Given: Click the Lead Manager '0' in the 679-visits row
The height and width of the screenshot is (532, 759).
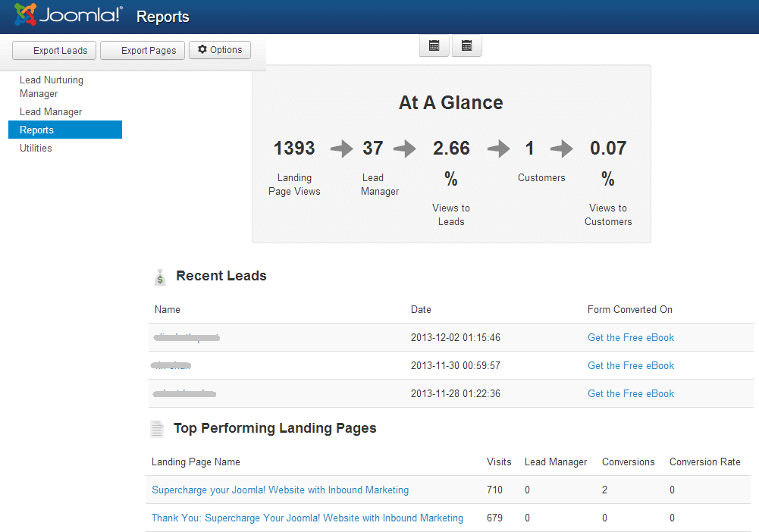Looking at the screenshot, I should 527,518.
